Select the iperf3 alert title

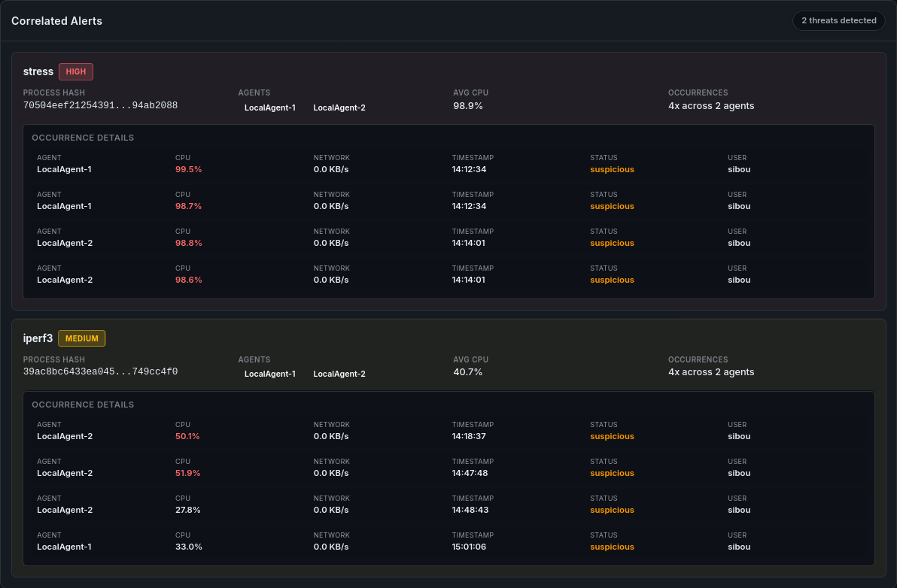(38, 338)
